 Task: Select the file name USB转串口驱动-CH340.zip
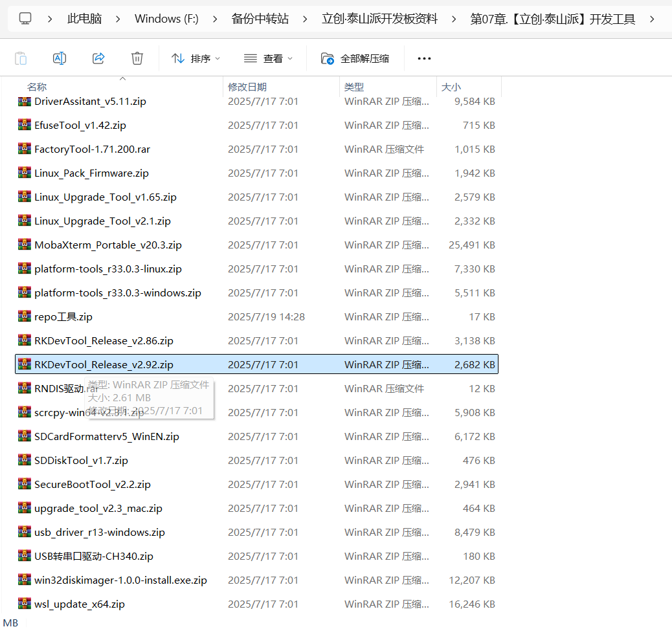94,557
